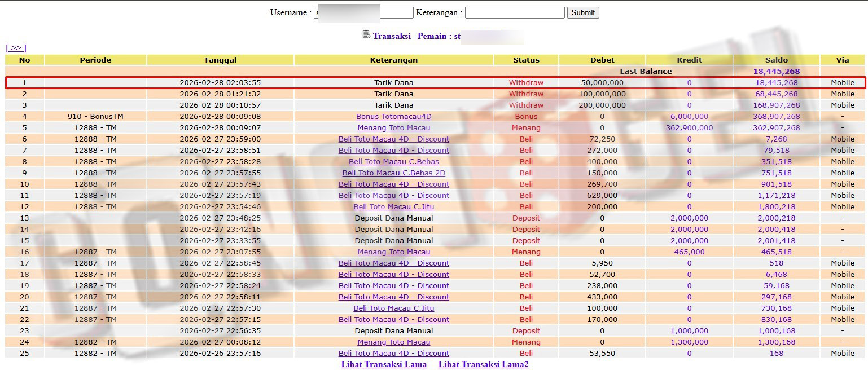The height and width of the screenshot is (388, 868).
Task: Open Beli Toto Macau 4D - Discount in row 11
Action: pyautogui.click(x=393, y=196)
